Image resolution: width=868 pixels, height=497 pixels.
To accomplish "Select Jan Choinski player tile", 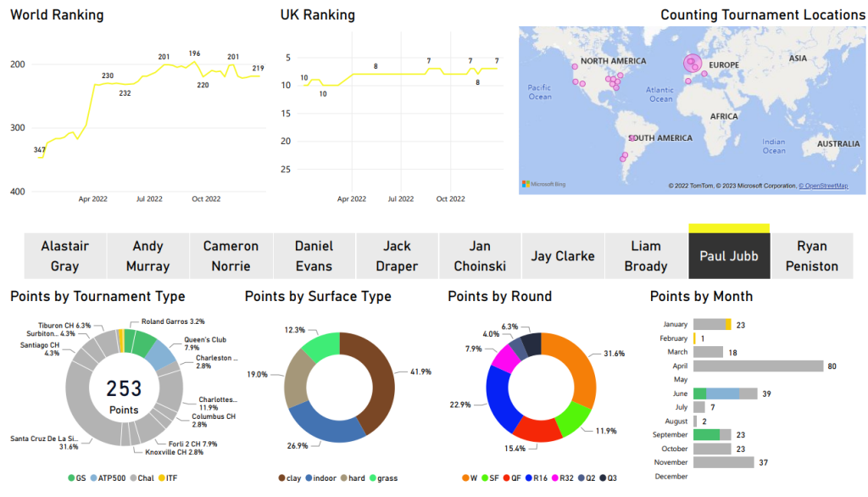I will (480, 256).
